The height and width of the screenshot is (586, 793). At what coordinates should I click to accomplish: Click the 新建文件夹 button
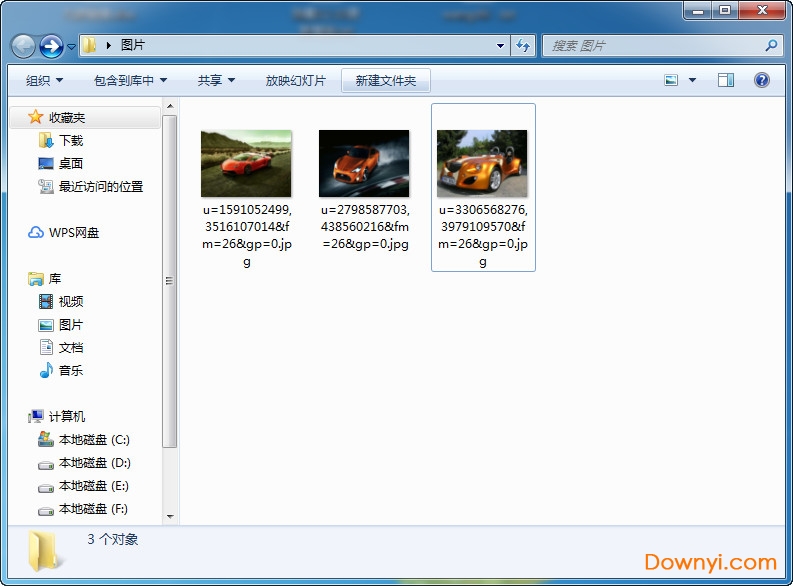tap(386, 80)
